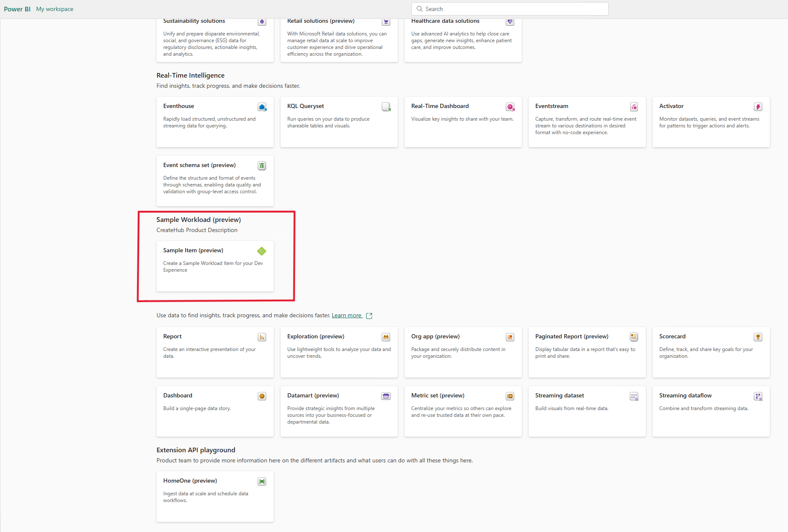Select the Event schema set grid icon
This screenshot has width=788, height=532.
tap(262, 166)
